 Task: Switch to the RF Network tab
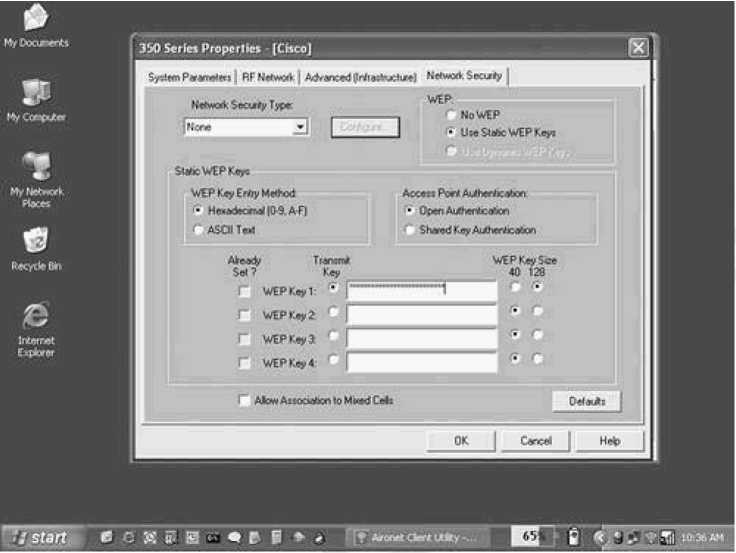[268, 77]
